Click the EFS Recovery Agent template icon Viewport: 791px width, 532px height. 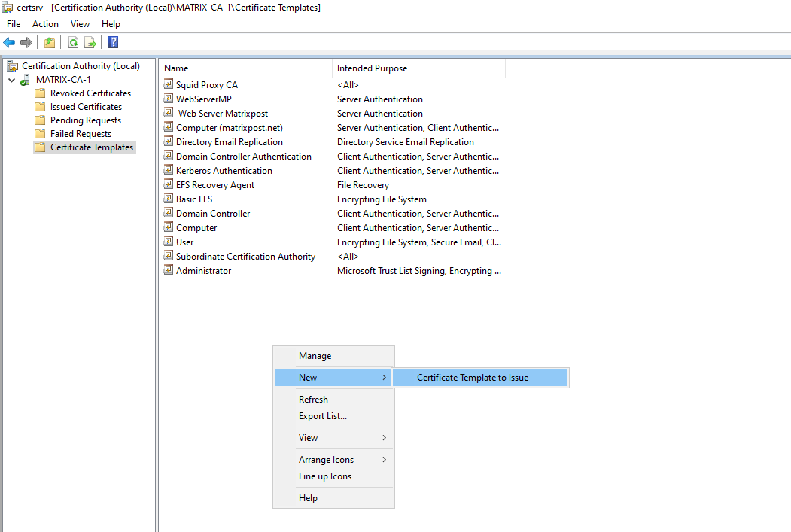click(x=168, y=184)
